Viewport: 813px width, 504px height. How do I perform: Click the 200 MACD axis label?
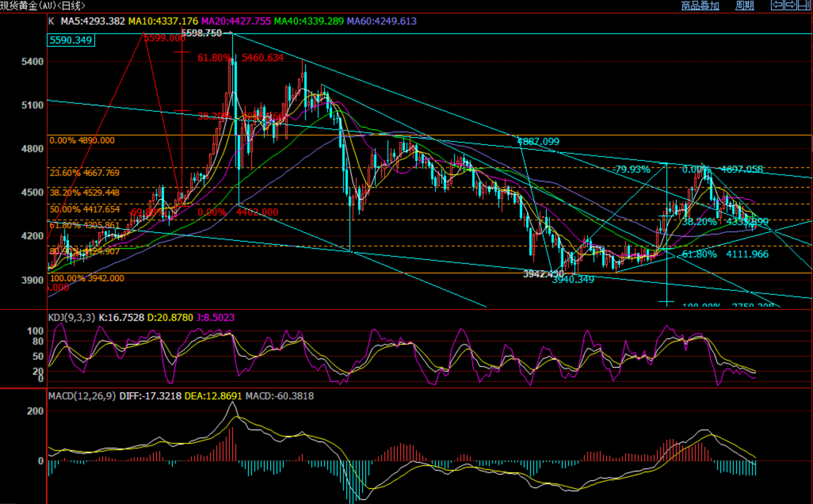[x=35, y=411]
